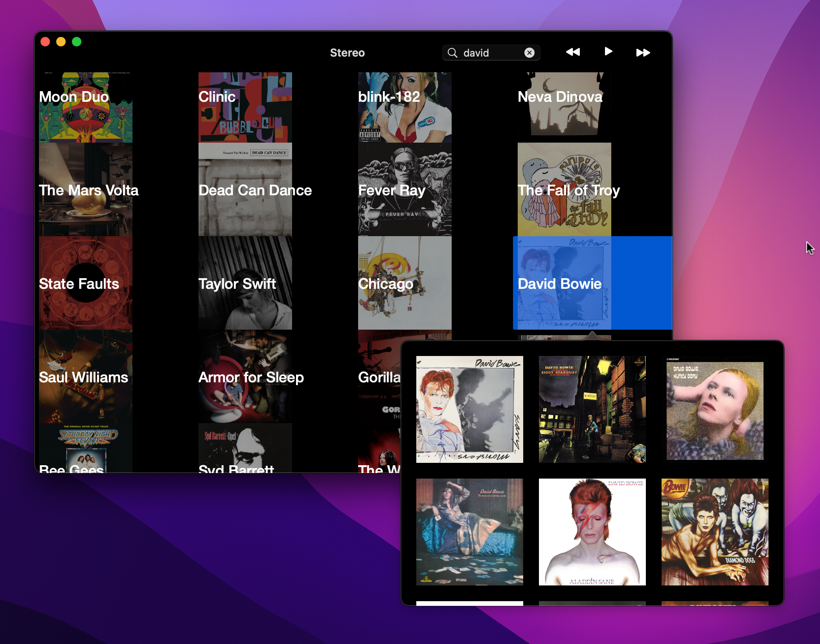The width and height of the screenshot is (820, 644).
Task: Select the Dead Can Dance tile
Action: pyautogui.click(x=245, y=189)
